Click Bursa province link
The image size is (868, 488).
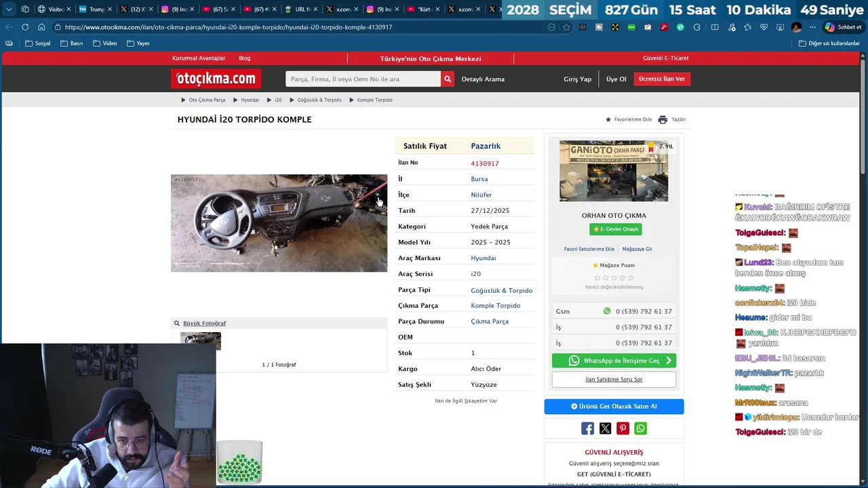pyautogui.click(x=479, y=179)
